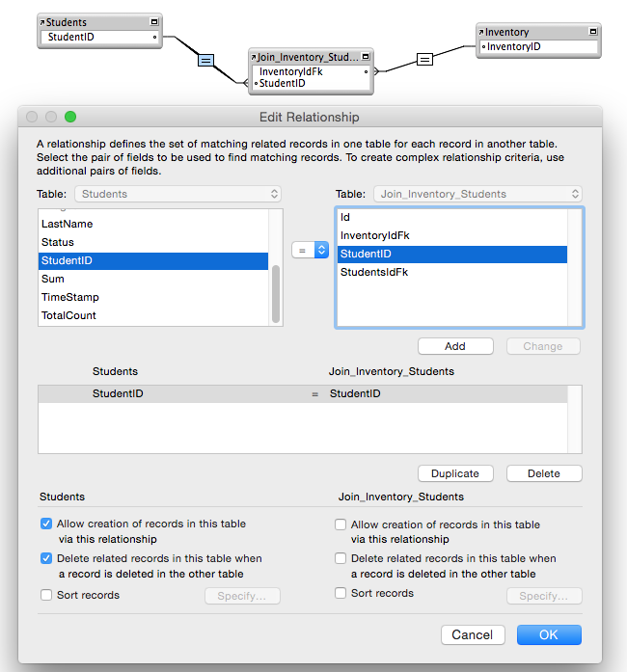627x672 pixels.
Task: Open the relationship operator dropdown
Action: (x=310, y=250)
